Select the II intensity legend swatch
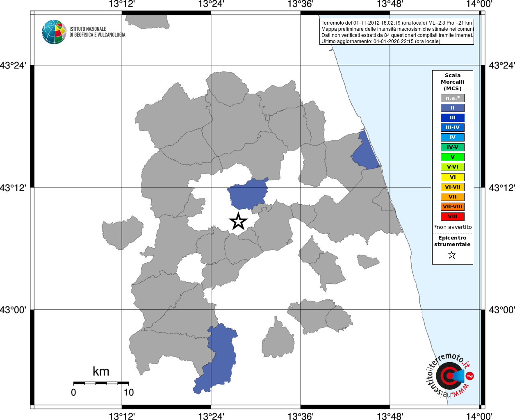This screenshot has width=515, height=420. tap(453, 108)
